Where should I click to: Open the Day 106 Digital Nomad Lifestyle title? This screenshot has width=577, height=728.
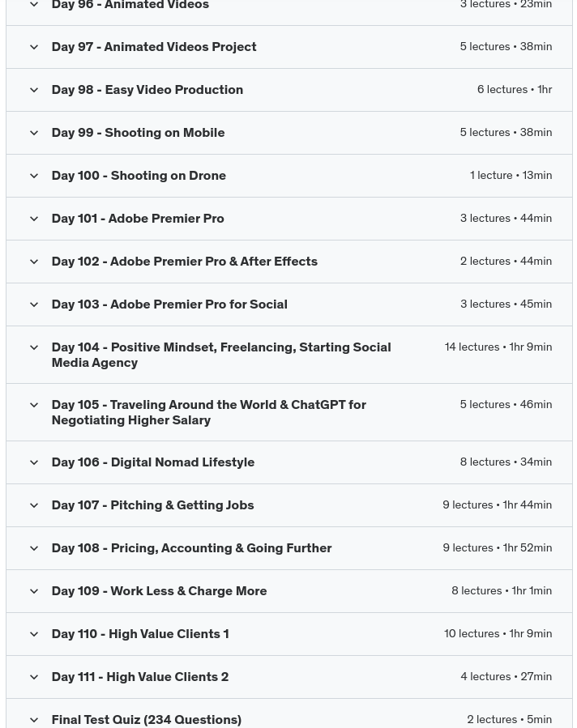click(x=152, y=462)
